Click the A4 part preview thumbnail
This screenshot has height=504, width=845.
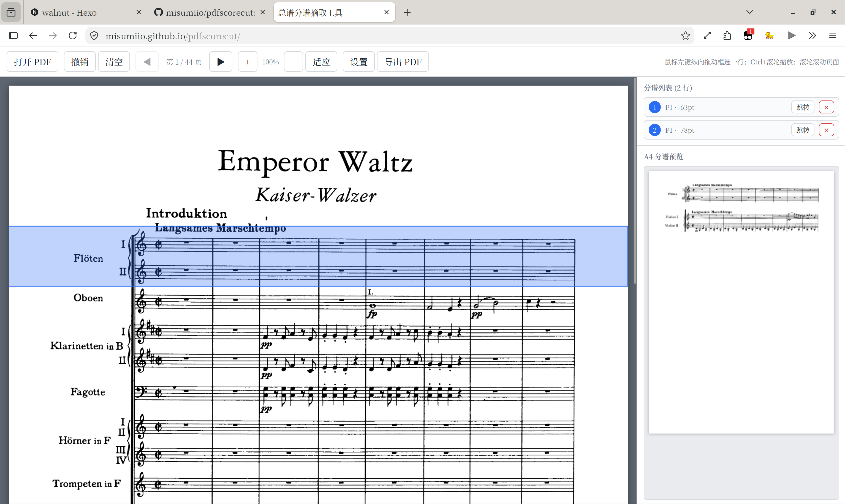click(x=741, y=302)
